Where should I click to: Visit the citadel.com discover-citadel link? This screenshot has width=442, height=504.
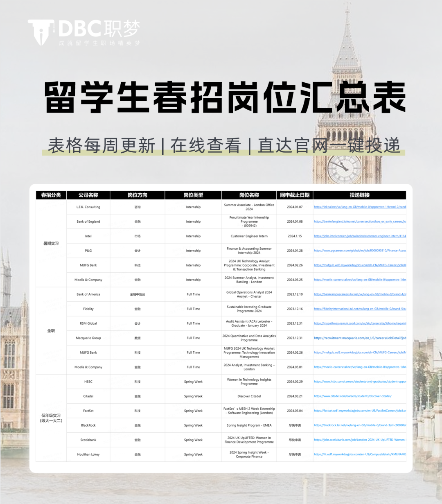point(353,396)
